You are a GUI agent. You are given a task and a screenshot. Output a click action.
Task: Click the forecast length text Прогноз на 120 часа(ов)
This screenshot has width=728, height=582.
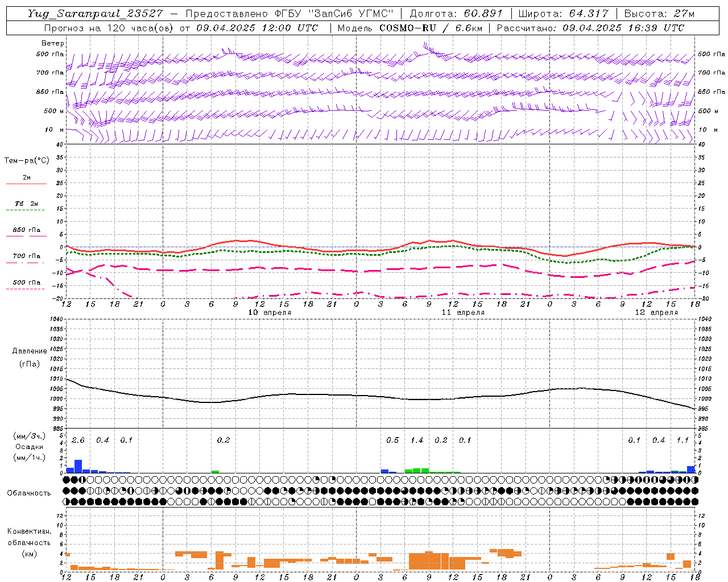(x=108, y=28)
